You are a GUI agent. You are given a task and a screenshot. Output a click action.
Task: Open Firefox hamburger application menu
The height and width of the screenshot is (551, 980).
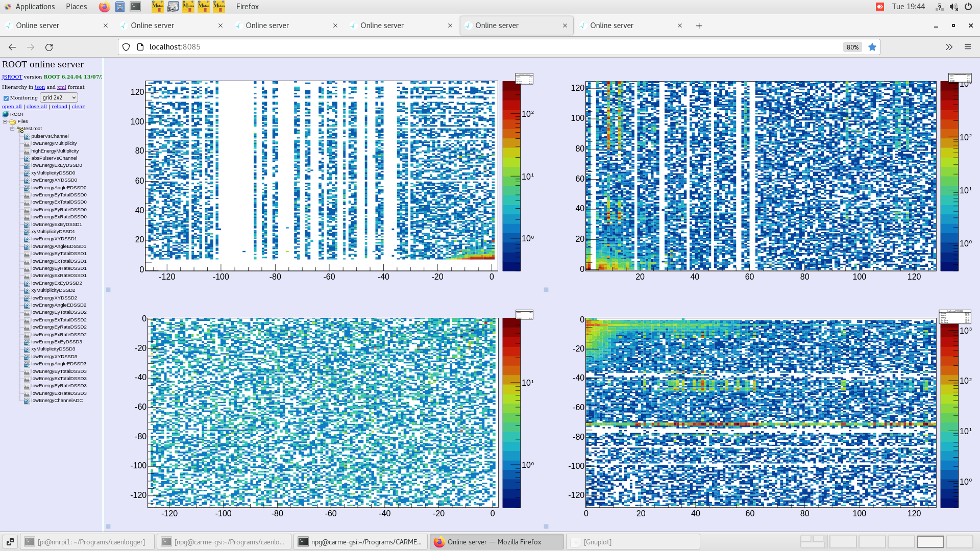click(x=967, y=47)
